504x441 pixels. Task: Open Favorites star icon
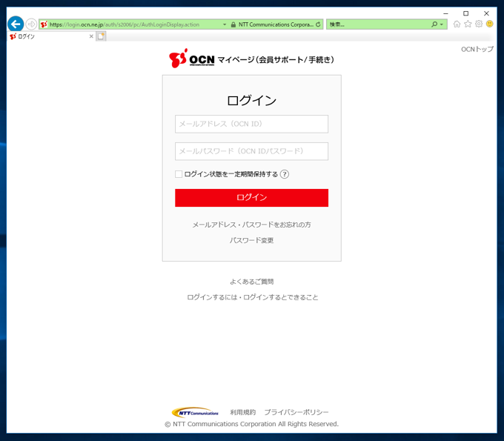468,24
